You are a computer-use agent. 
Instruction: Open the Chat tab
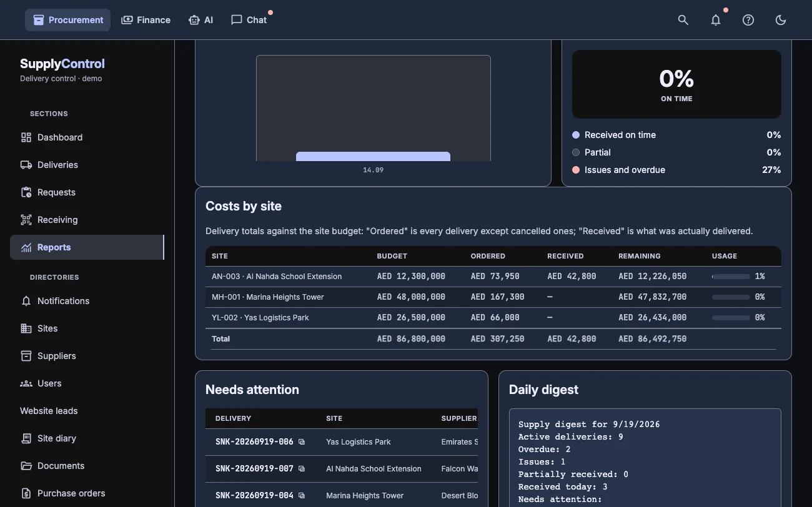[x=249, y=20]
